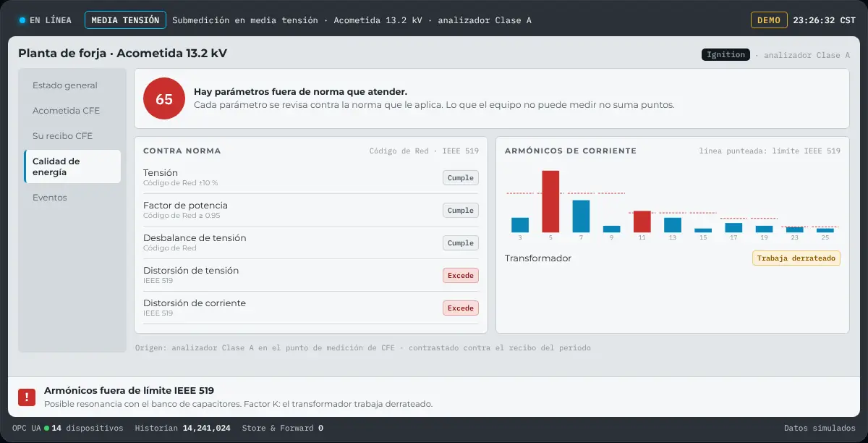The image size is (868, 443).
Task: Click the Tensión row label
Action: [x=161, y=173]
